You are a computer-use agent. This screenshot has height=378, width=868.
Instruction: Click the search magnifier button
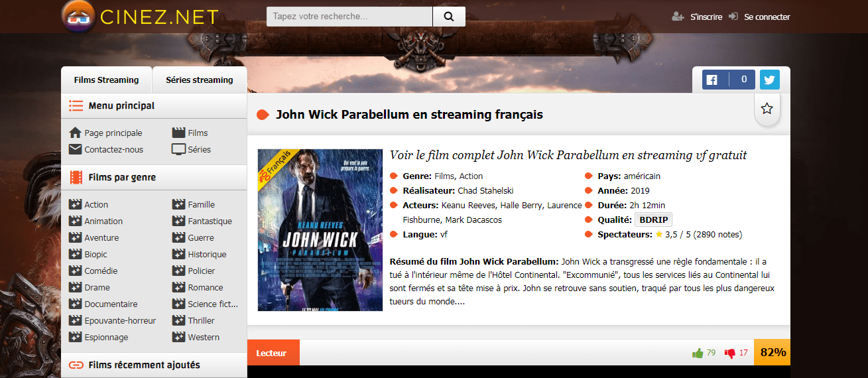click(x=449, y=17)
